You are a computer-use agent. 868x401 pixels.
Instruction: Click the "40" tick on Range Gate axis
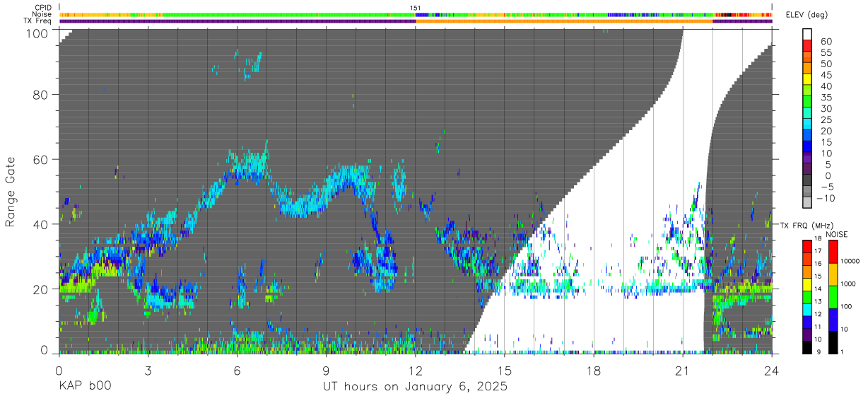point(42,224)
